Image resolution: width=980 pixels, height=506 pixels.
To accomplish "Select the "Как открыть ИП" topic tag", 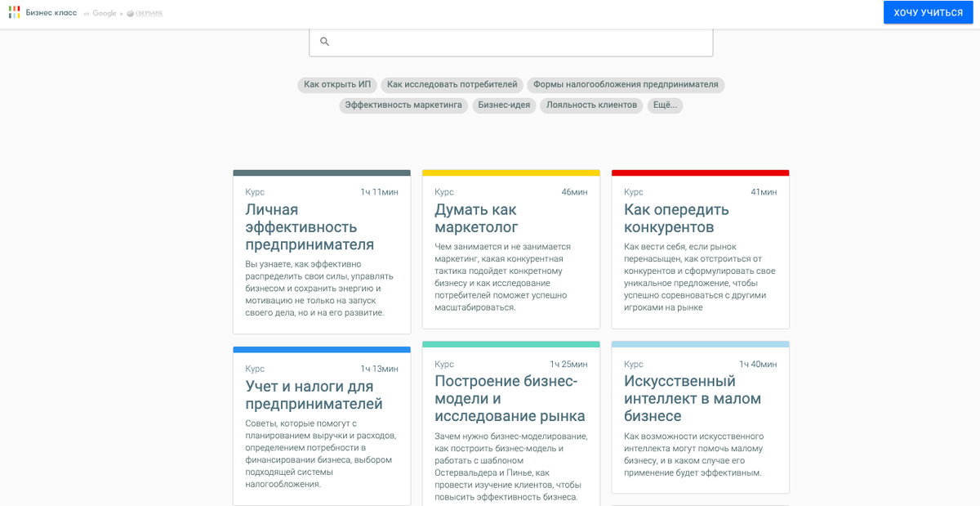I will click(338, 85).
